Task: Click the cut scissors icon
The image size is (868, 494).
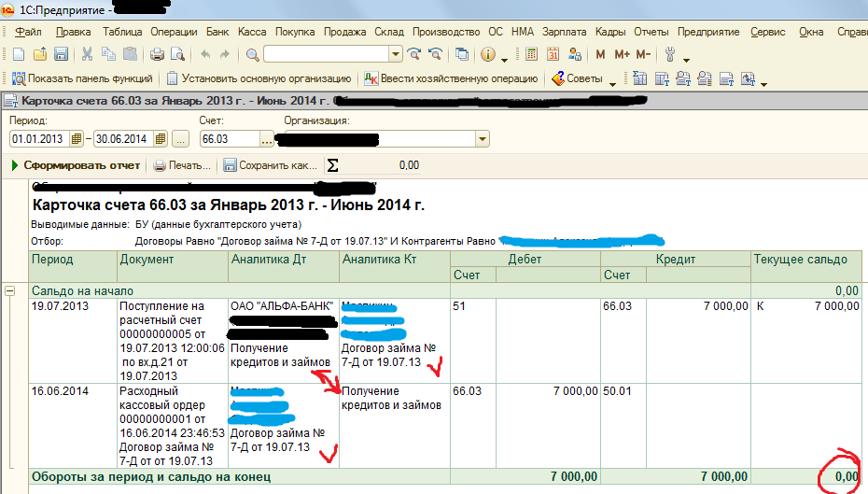Action: [x=87, y=54]
